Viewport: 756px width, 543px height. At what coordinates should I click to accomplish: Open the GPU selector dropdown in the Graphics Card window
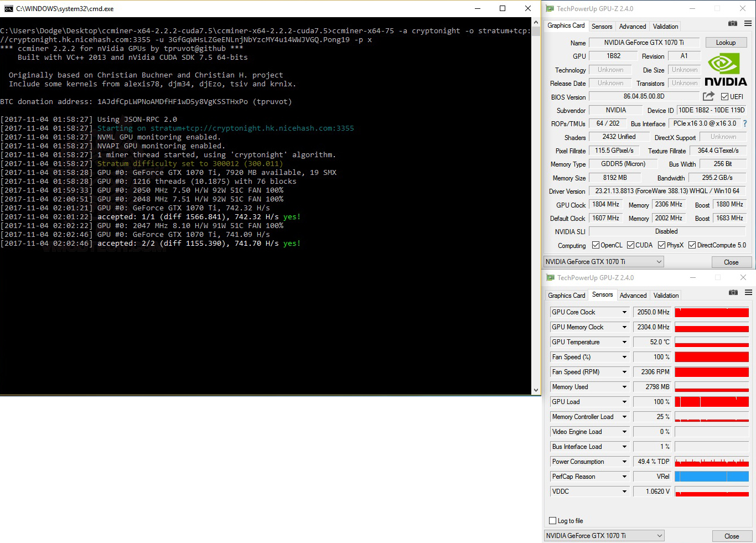pos(604,262)
